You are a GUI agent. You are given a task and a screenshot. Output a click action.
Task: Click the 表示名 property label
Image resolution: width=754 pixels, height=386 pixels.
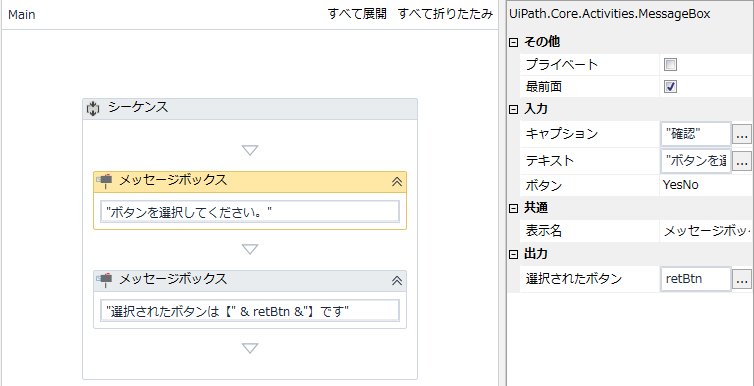coord(543,231)
